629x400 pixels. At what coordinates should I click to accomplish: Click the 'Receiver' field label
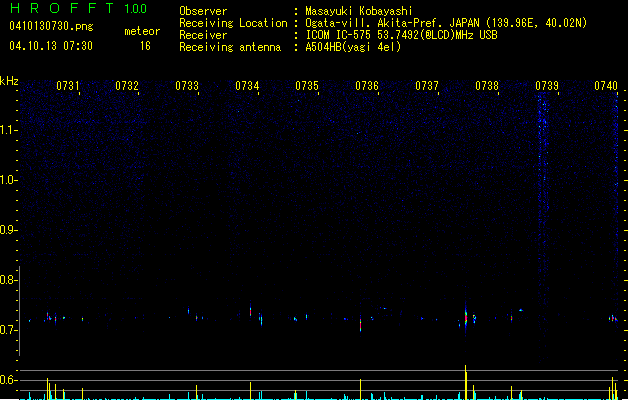pos(203,35)
